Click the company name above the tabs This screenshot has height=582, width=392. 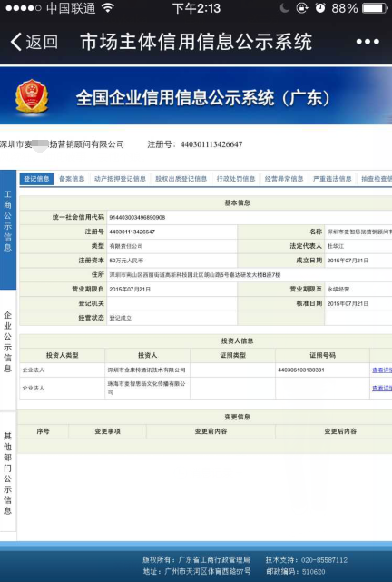[62, 144]
